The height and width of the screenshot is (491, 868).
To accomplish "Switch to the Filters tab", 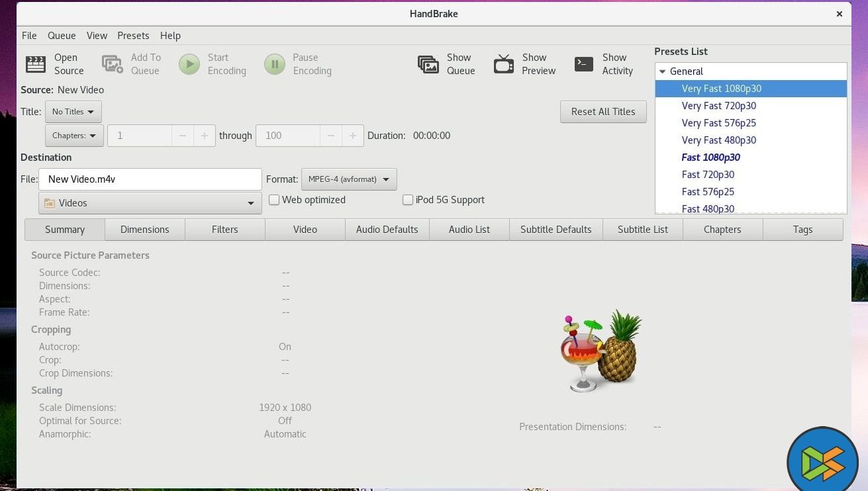I will pos(224,230).
